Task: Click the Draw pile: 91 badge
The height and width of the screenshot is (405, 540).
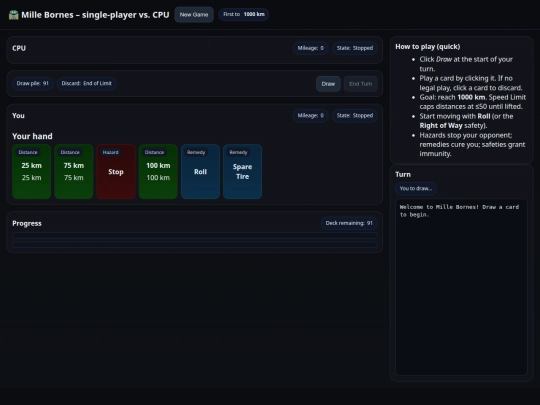Action: 33,83
